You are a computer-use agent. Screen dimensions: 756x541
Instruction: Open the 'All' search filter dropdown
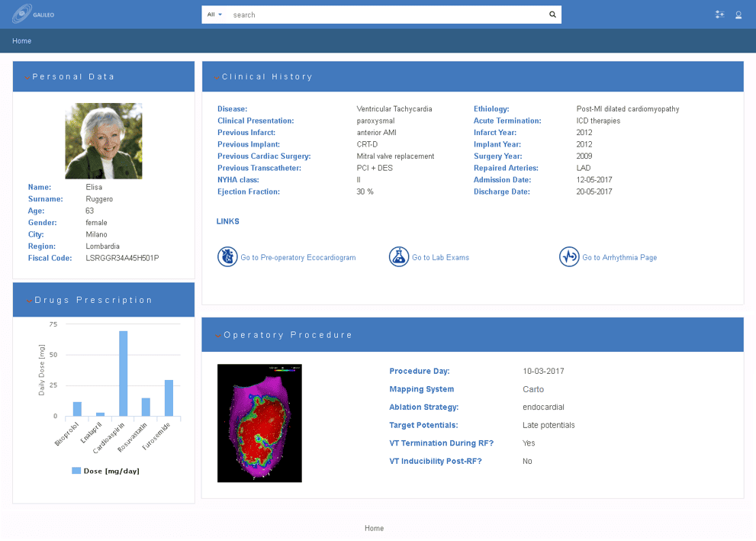click(215, 14)
